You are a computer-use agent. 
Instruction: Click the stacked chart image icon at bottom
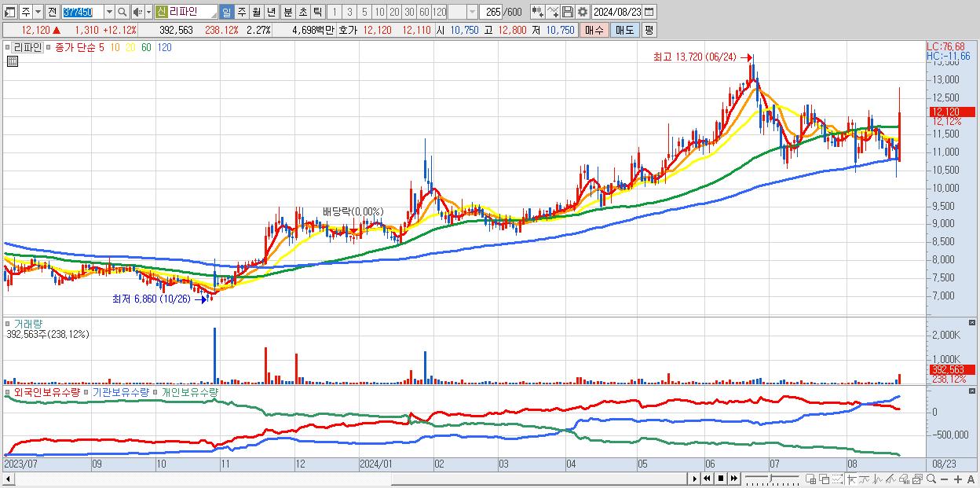(917, 479)
